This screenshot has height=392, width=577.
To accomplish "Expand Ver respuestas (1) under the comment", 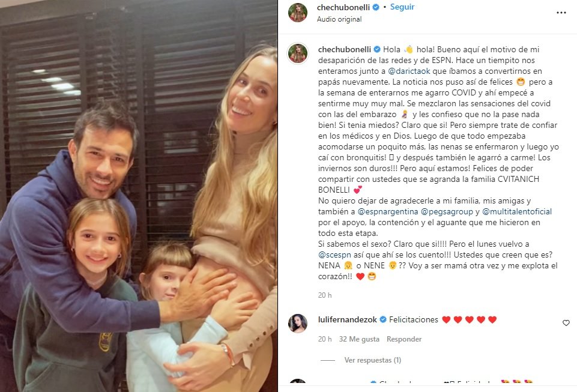I will coord(372,360).
